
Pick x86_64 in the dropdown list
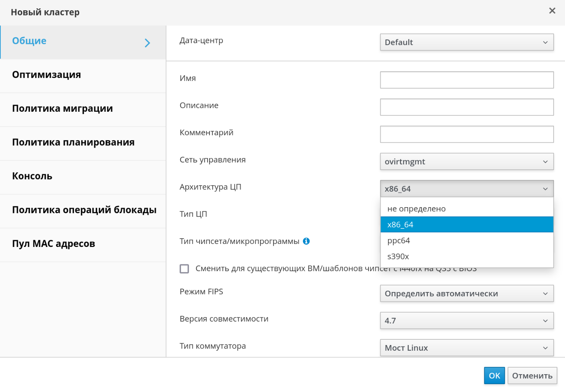[400, 225]
